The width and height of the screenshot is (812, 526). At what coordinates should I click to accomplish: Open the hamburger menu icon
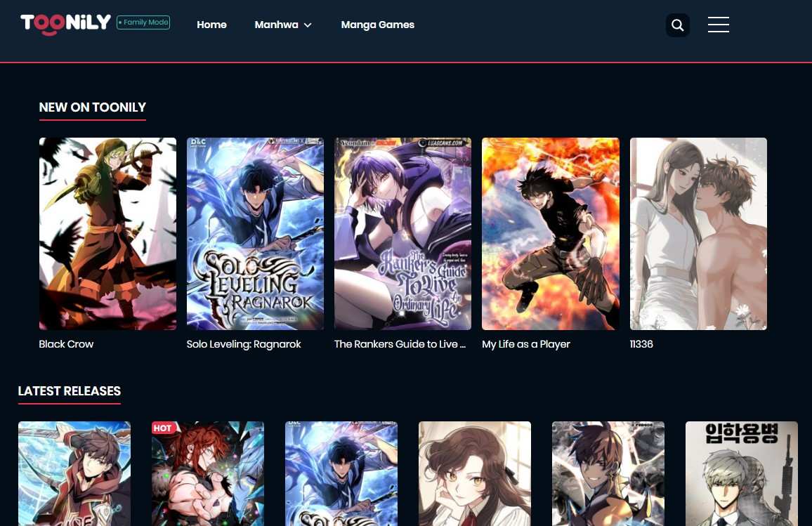(719, 25)
